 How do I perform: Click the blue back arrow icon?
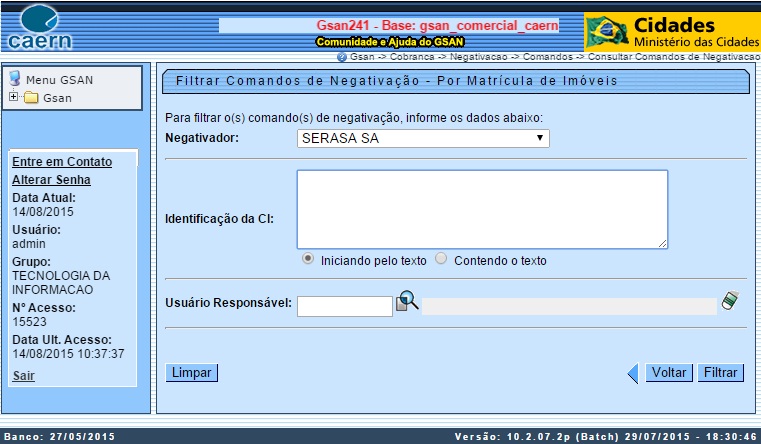[632, 373]
